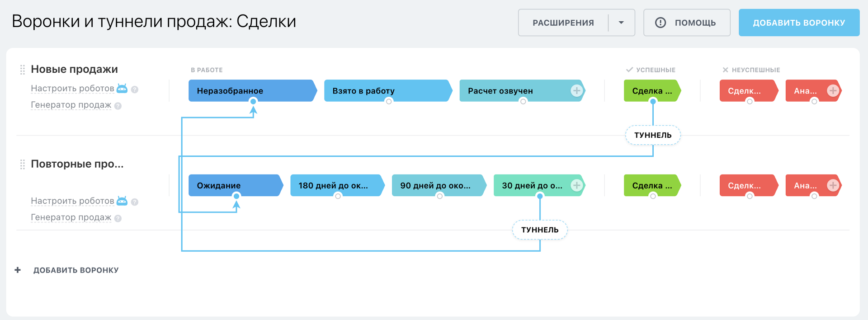Add a failed stage in Новые продажи funnel
Viewport: 868px width, 320px height.
coord(833,90)
